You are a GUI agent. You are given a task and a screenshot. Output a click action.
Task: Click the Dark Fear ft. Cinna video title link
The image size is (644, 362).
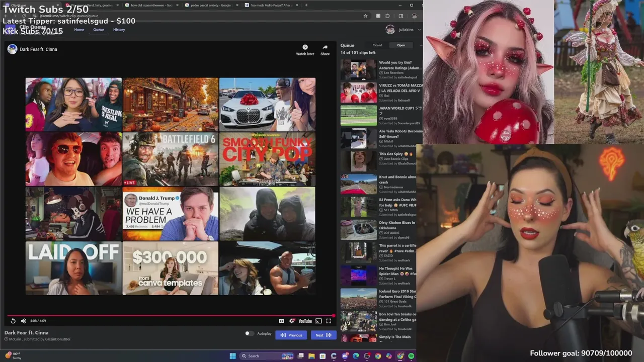click(38, 49)
